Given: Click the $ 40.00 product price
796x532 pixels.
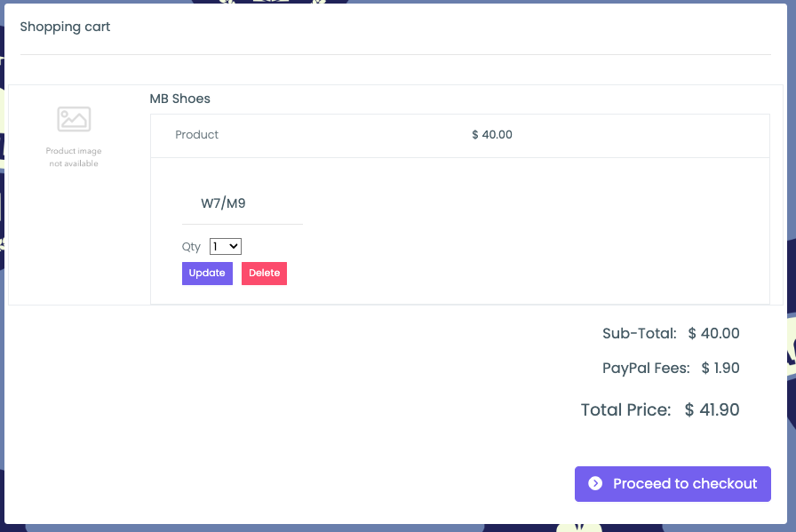Looking at the screenshot, I should [492, 134].
